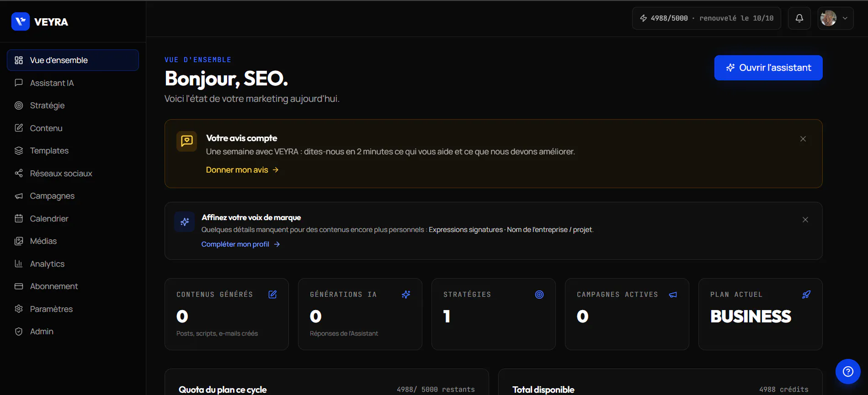The width and height of the screenshot is (868, 395).
Task: Click Ouvrir l'assistant button
Action: [x=768, y=68]
